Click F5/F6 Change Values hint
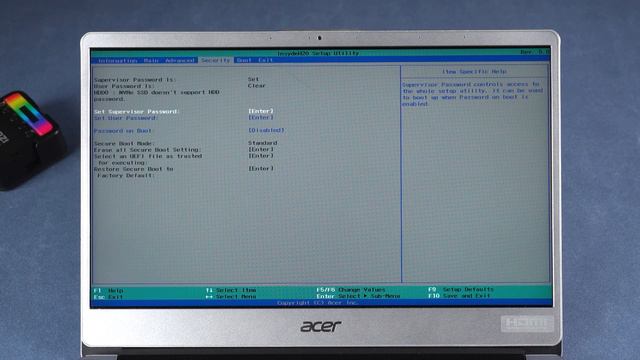Viewport: 640px width, 360px height. pyautogui.click(x=351, y=290)
